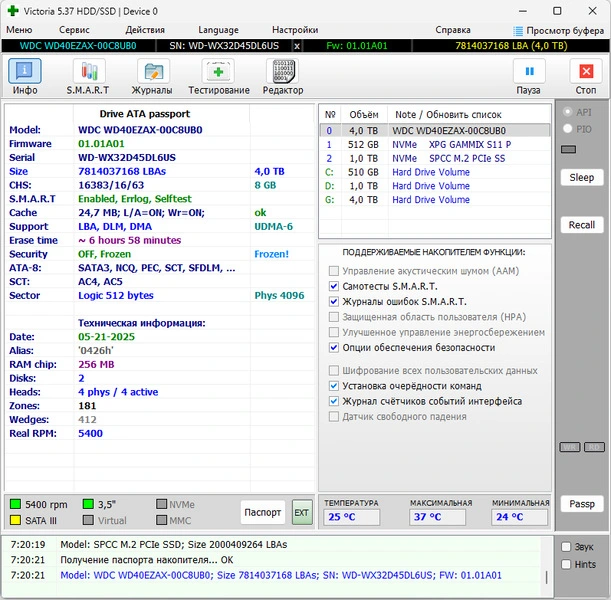Viewport: 611px width, 600px height.
Task: Click the Просмотр буфера icon
Action: pyautogui.click(x=518, y=31)
